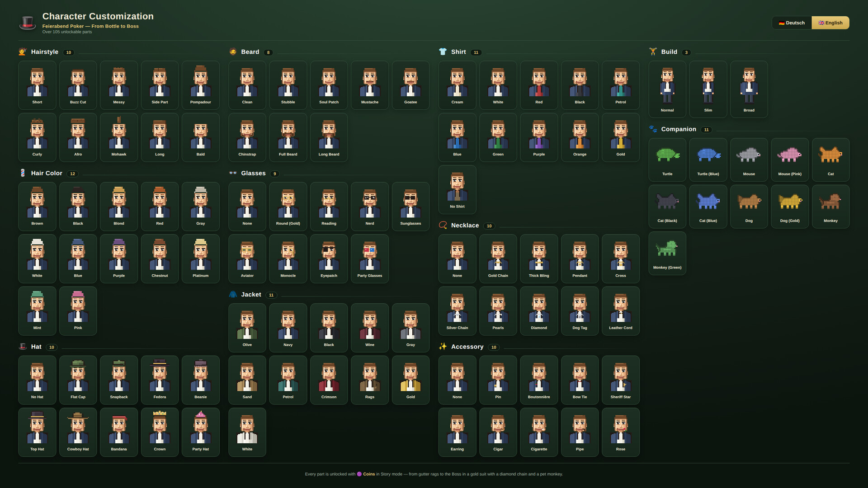Choose the Rags jacket
Screen dimensions: 868x488
coord(370,380)
